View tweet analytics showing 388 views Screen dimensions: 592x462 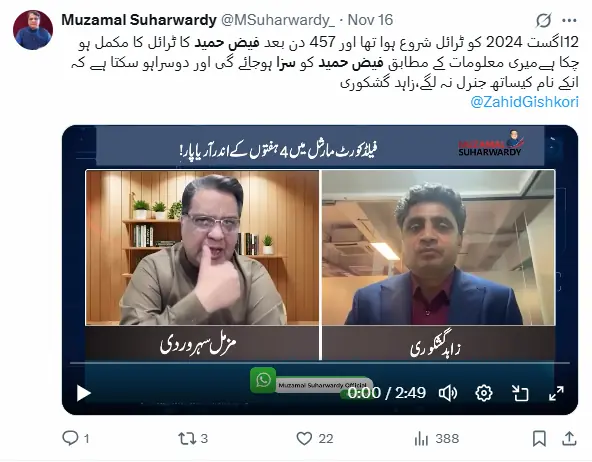pyautogui.click(x=436, y=439)
